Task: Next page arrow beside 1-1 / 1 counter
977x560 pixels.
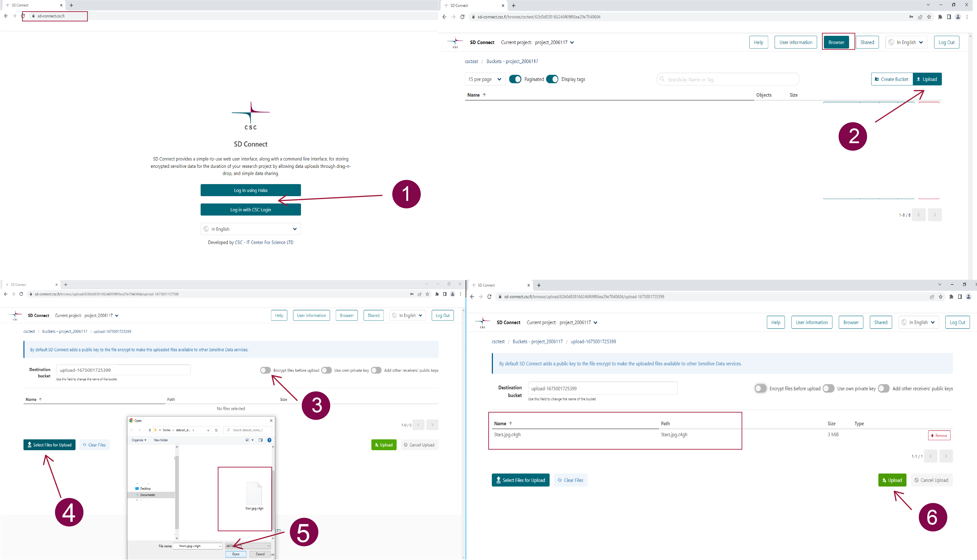Action: tap(946, 456)
